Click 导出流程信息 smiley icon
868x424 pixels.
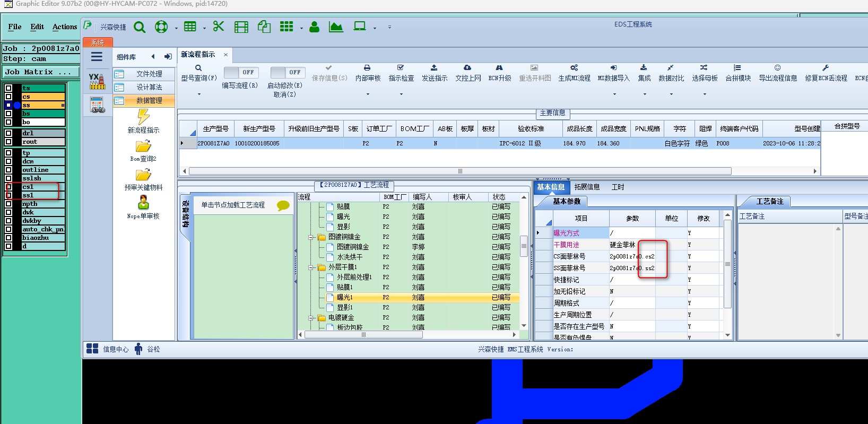pyautogui.click(x=777, y=68)
